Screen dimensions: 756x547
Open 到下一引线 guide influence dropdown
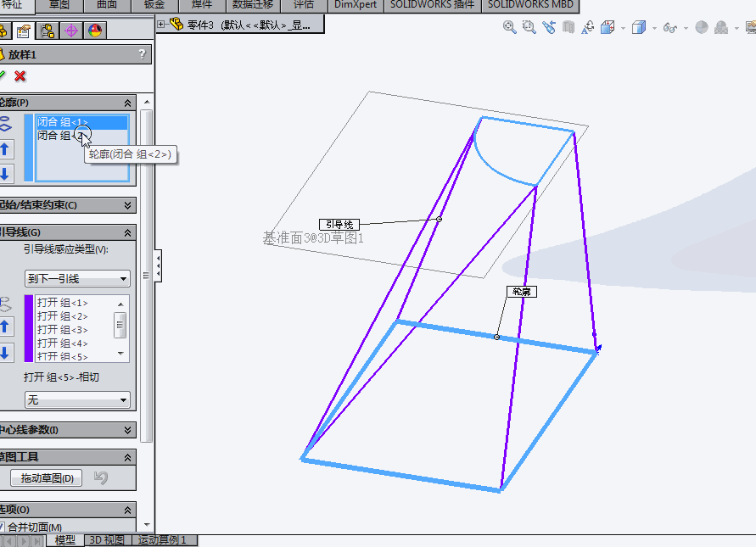[77, 278]
